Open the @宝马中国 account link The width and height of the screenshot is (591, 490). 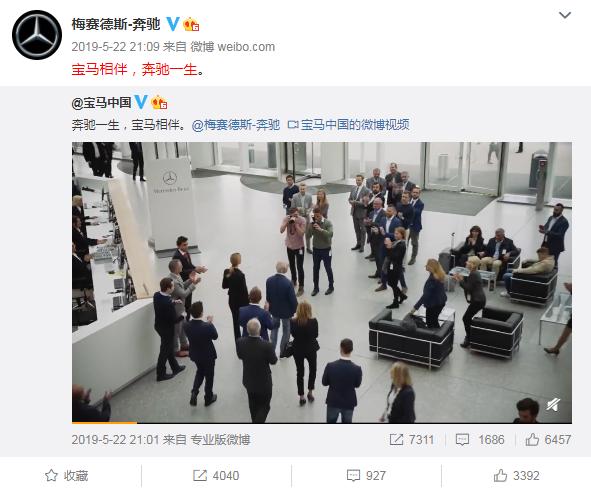[x=101, y=102]
